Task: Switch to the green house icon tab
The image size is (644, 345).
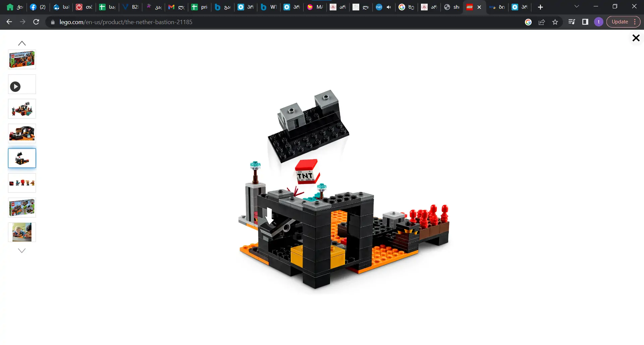Action: [15, 7]
